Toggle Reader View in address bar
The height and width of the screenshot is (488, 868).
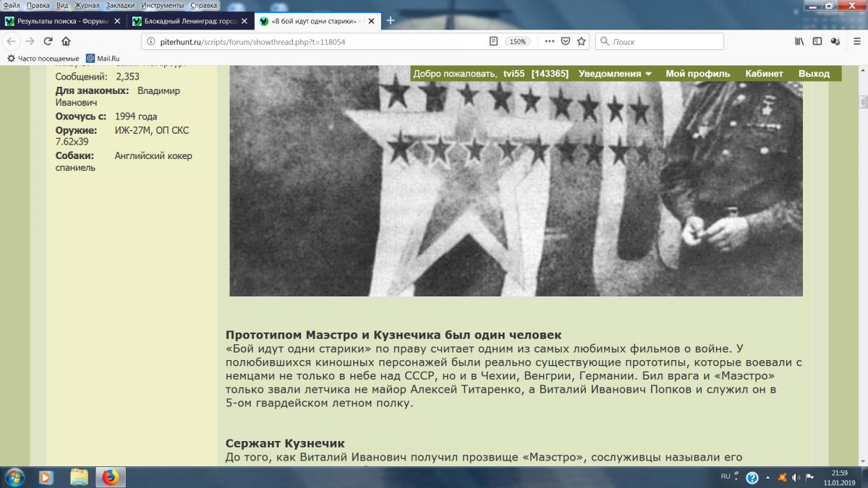pyautogui.click(x=493, y=41)
